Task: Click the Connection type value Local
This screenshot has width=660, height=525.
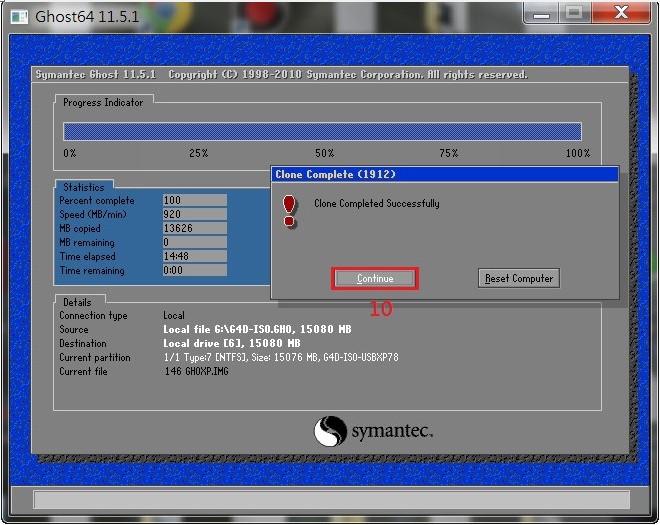Action: [x=174, y=315]
